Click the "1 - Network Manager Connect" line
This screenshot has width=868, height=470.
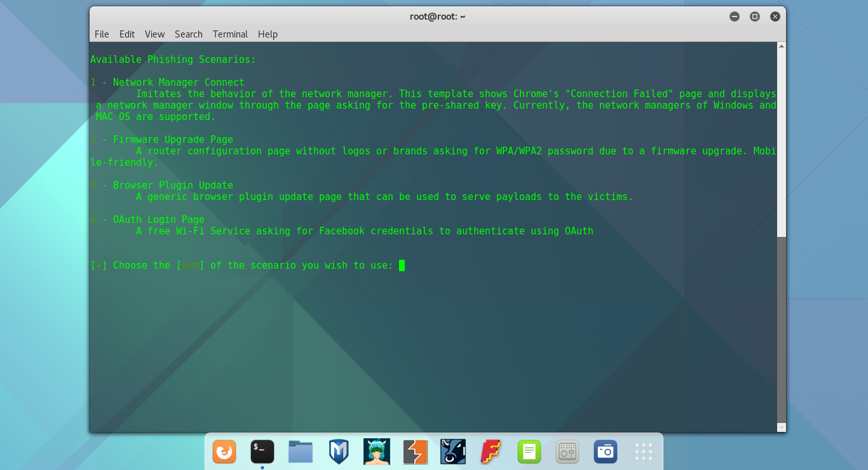click(167, 83)
